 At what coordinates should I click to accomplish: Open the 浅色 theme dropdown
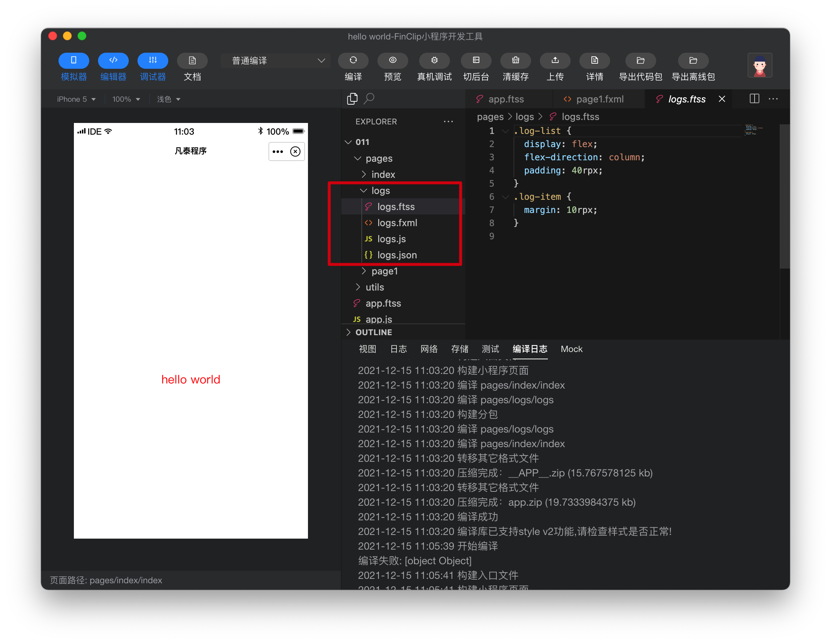169,99
